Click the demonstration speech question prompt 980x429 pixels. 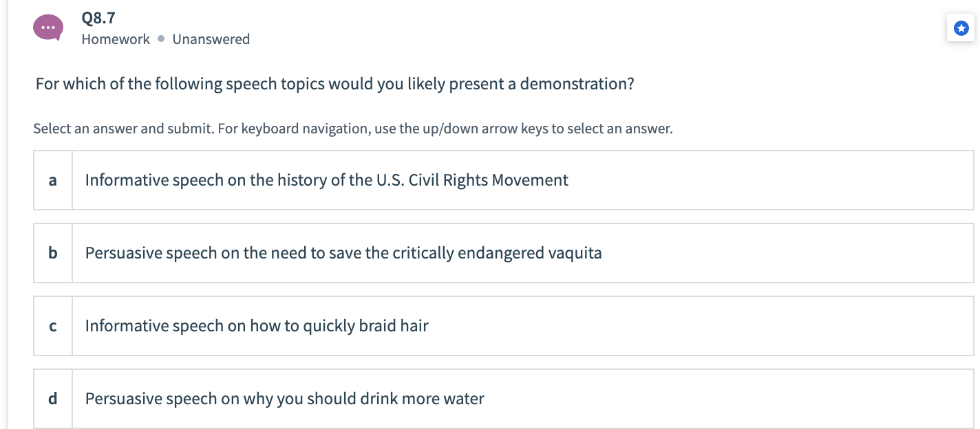335,83
